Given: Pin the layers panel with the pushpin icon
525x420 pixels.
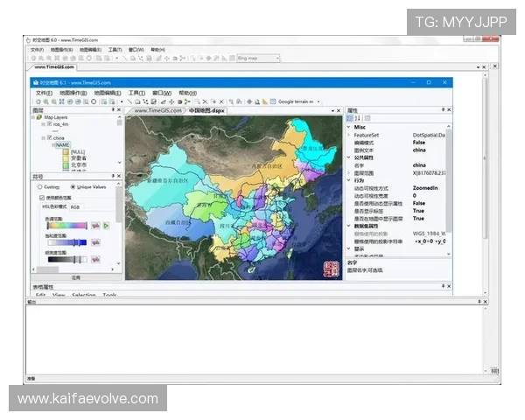Looking at the screenshot, I should pos(113,110).
